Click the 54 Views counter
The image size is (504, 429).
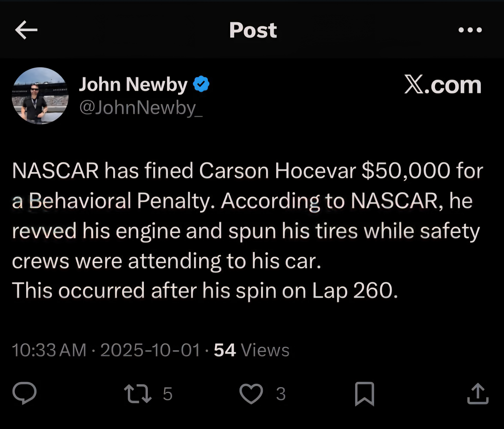pos(252,350)
